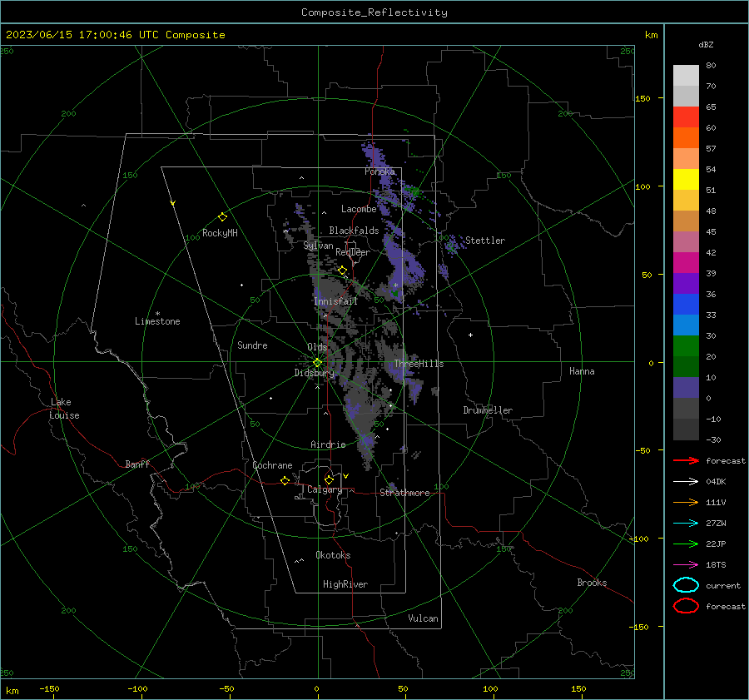This screenshot has height=700, width=749.
Task: Click the Limestone label
Action: tap(157, 321)
